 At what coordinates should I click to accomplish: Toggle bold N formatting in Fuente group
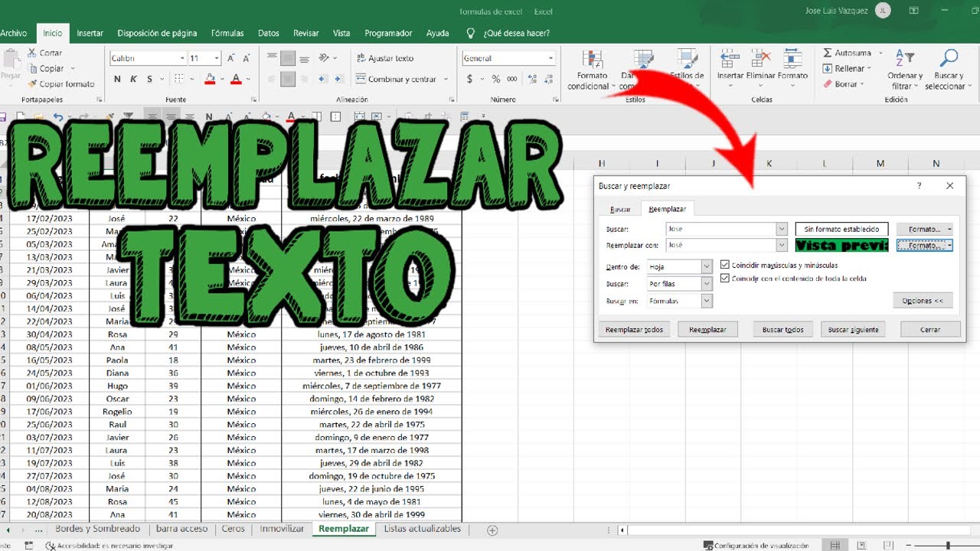tap(117, 79)
